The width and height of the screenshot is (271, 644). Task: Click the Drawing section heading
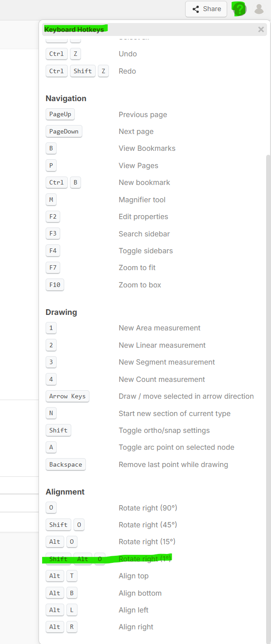point(61,312)
